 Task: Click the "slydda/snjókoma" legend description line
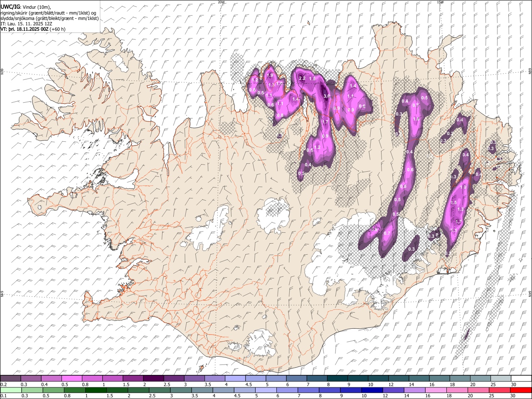(x=49, y=18)
